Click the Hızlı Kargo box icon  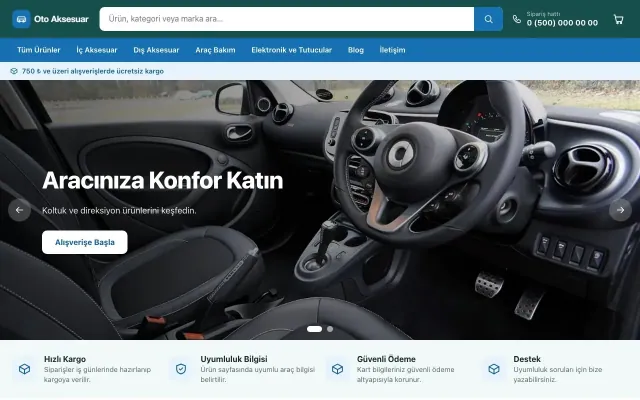(24, 369)
